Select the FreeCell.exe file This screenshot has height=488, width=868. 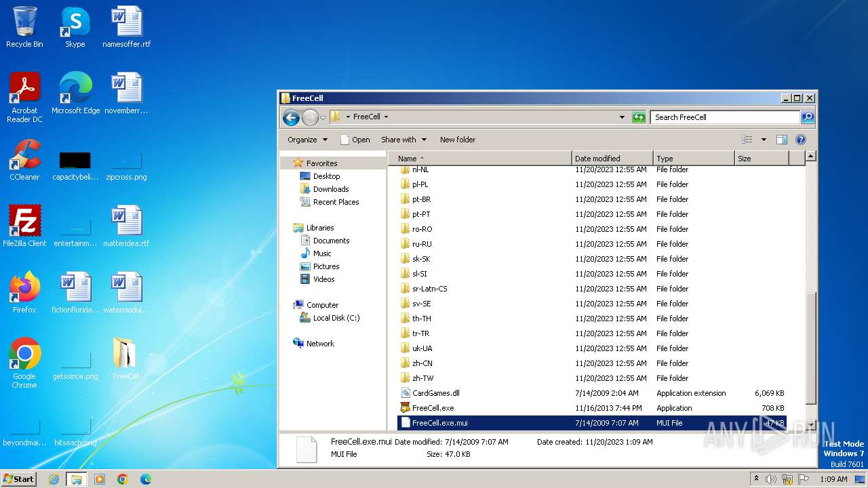click(592, 408)
